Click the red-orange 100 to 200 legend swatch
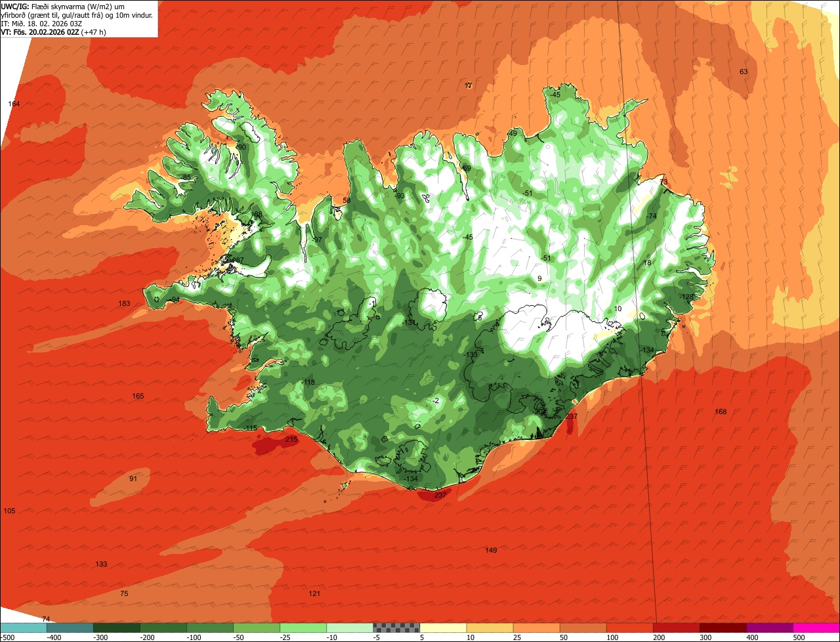The image size is (840, 642). 630,628
